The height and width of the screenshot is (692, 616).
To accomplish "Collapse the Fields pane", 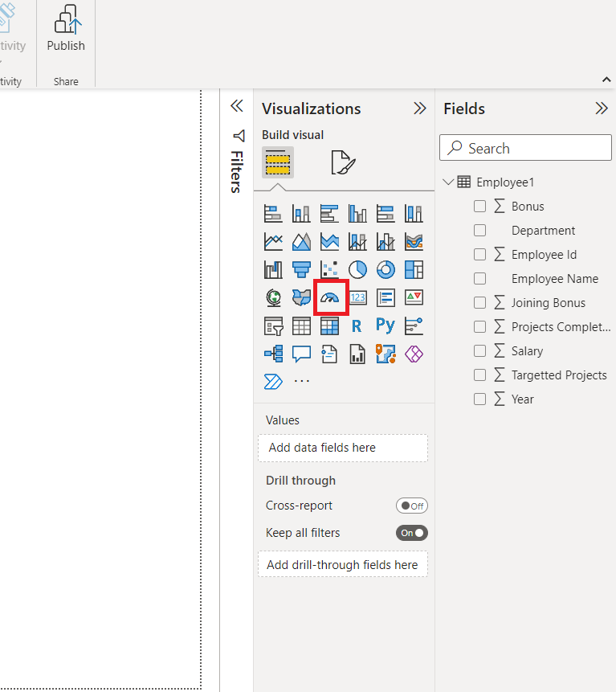I will (602, 109).
